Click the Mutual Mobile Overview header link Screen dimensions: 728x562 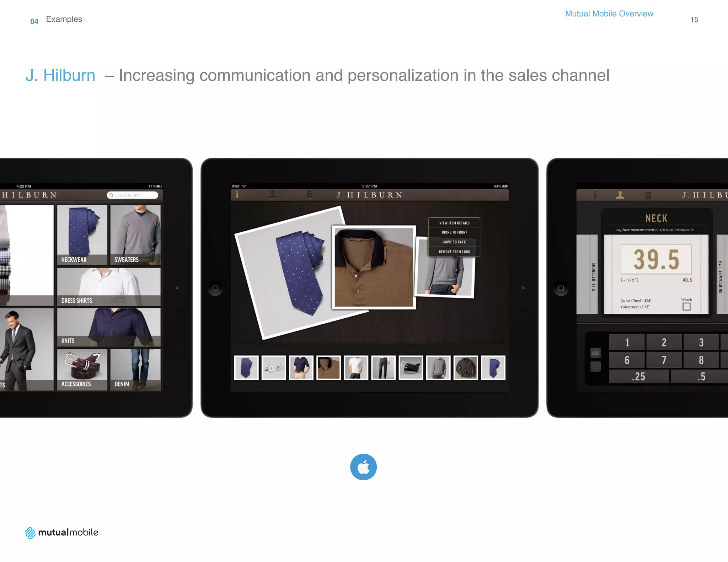coord(609,14)
